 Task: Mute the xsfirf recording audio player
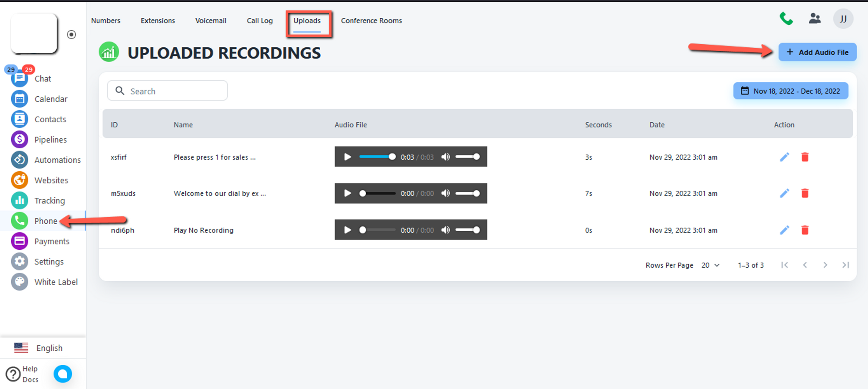tap(446, 157)
